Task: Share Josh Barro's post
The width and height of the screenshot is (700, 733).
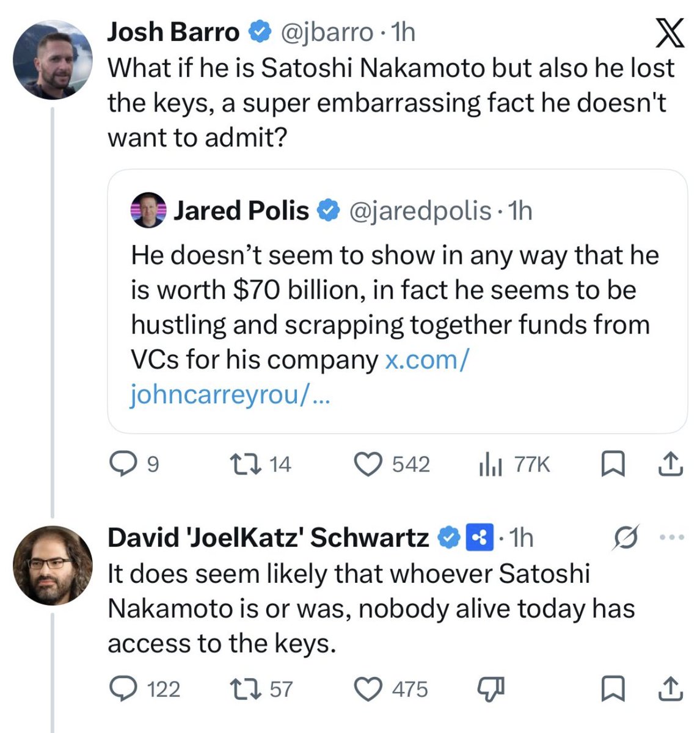Action: (669, 465)
